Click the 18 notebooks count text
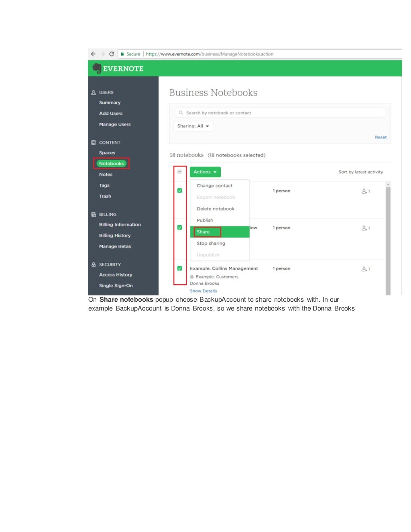411x532 pixels. point(186,155)
